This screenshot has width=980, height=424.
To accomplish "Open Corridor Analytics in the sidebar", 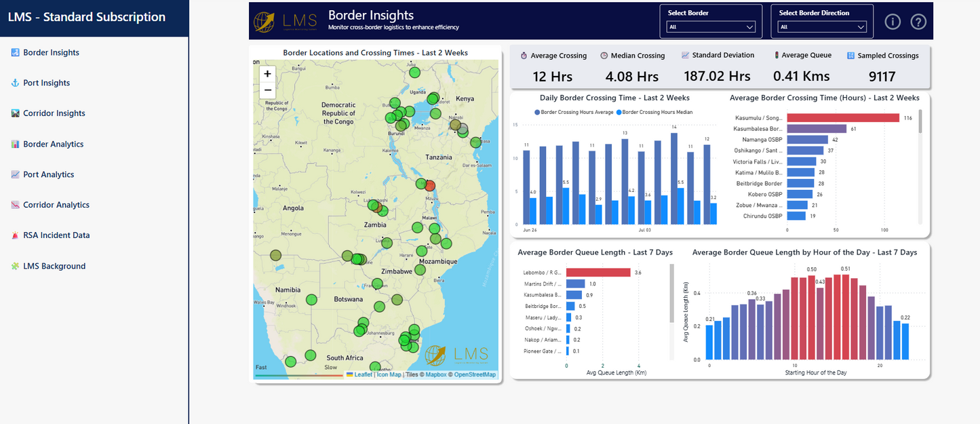I will pos(56,205).
